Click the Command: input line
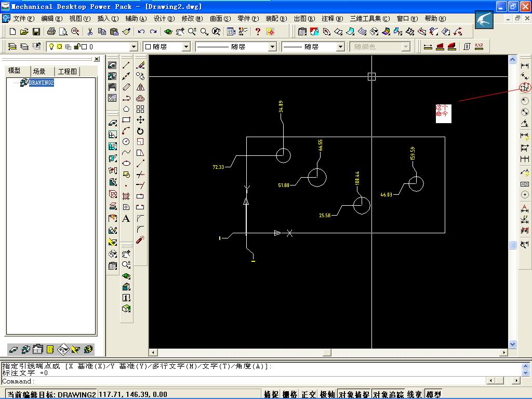Image resolution: width=532 pixels, height=399 pixels. pos(244,381)
